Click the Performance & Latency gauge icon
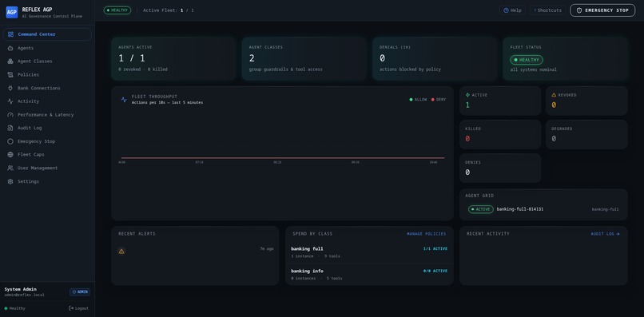644x317 pixels. [x=10, y=114]
